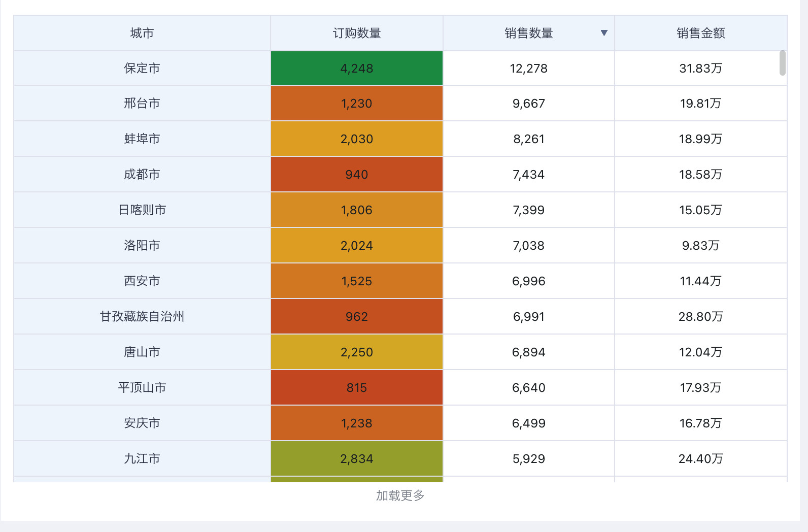Viewport: 808px width, 532px height.
Task: Click the sales quantity value 7,038
Action: 529,246
